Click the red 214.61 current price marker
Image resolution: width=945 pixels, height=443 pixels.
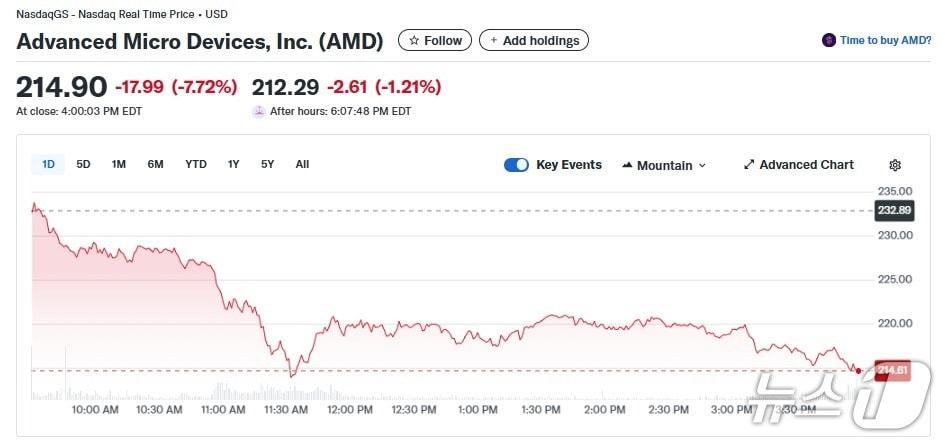(x=892, y=371)
